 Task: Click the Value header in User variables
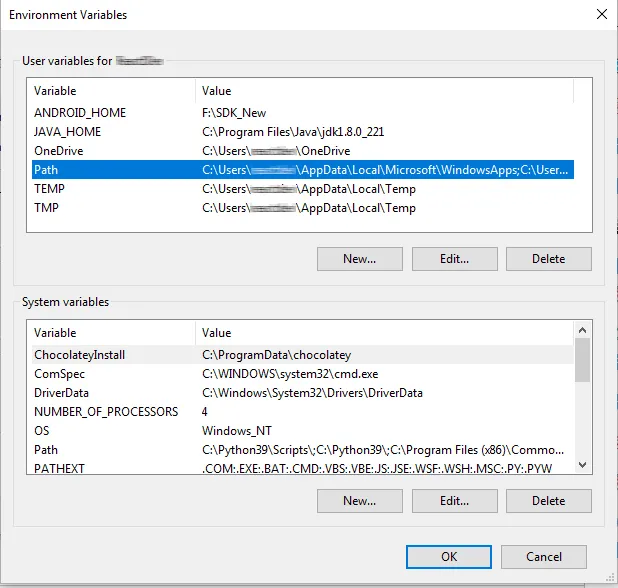tap(385, 91)
